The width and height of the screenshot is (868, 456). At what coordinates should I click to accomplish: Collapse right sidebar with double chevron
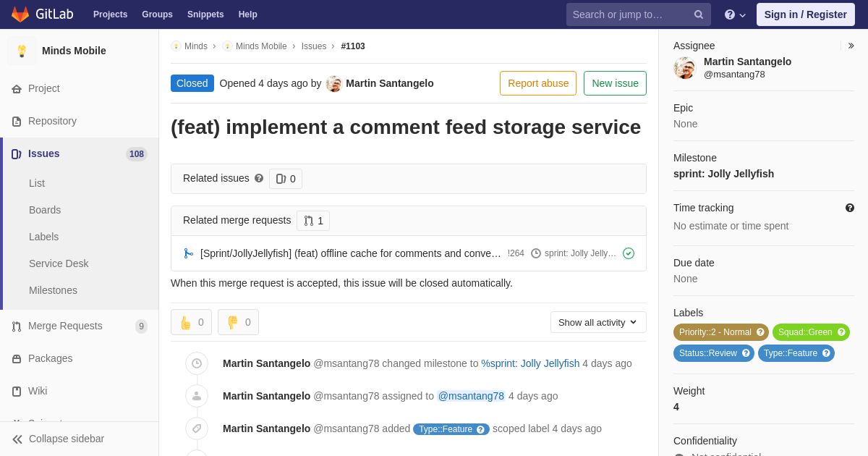tap(851, 46)
